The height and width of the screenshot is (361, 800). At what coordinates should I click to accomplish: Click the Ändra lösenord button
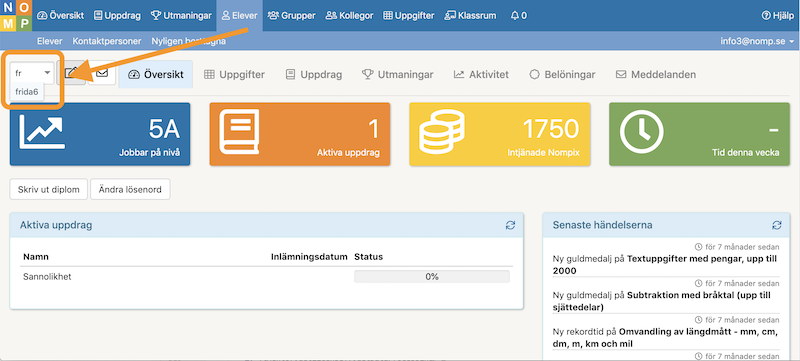pyautogui.click(x=130, y=189)
